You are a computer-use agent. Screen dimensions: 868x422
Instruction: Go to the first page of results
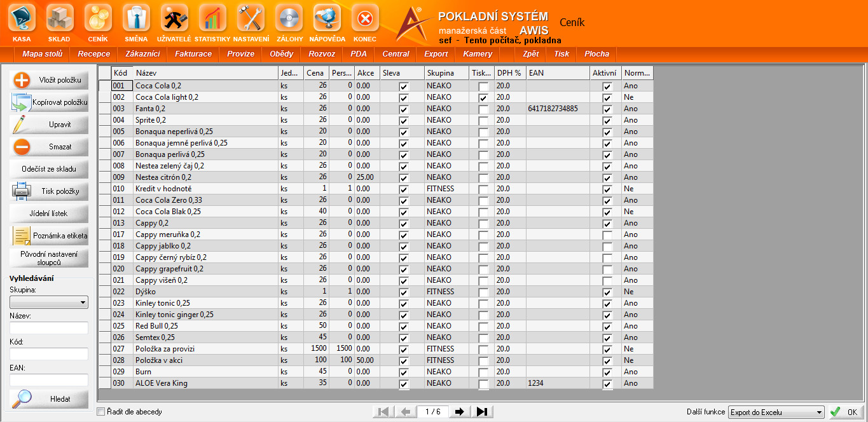pos(383,412)
